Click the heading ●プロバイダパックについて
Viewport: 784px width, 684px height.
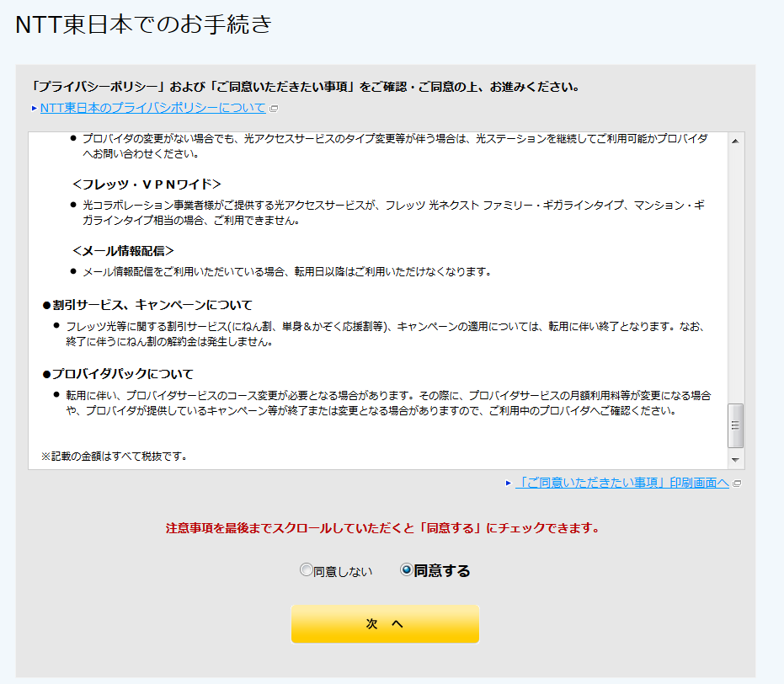point(118,373)
